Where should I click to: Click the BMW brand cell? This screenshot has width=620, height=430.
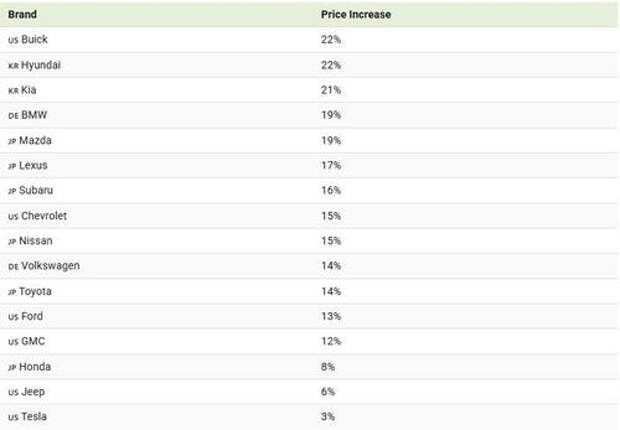[34, 115]
